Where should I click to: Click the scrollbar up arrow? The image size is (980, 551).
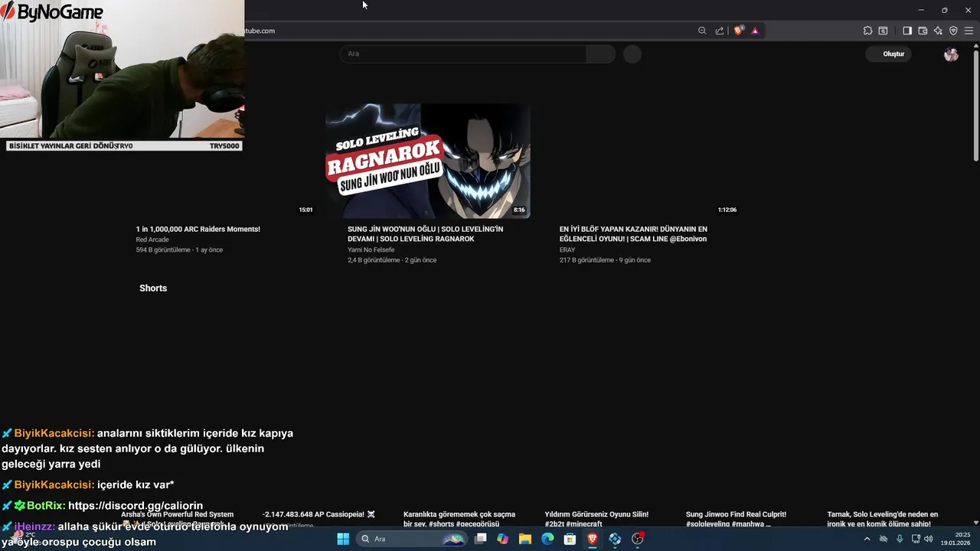coord(975,47)
